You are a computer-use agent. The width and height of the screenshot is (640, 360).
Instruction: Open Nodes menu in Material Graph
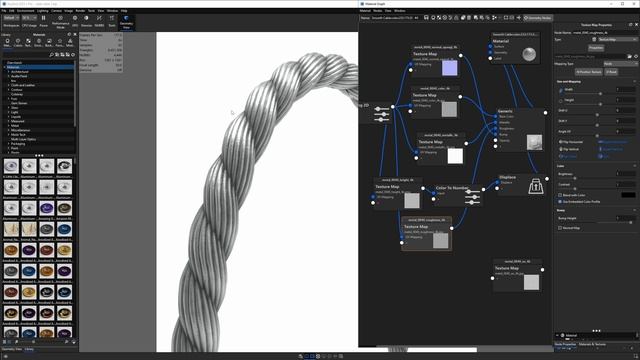[378, 11]
